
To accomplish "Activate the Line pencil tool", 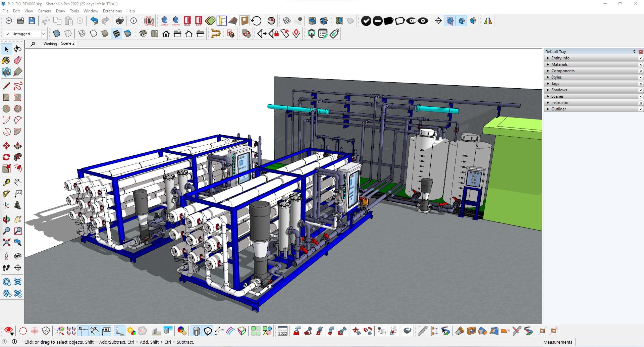I will pyautogui.click(x=6, y=86).
